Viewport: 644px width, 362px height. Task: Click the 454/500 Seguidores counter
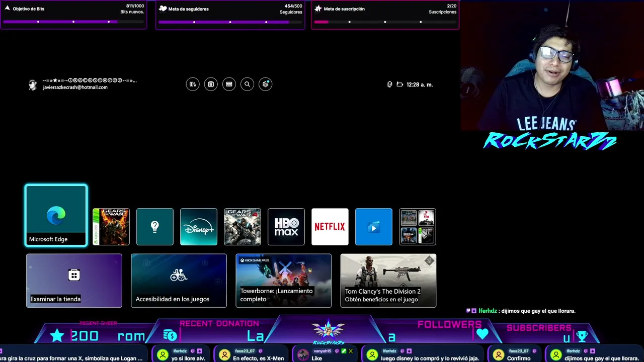click(x=291, y=9)
